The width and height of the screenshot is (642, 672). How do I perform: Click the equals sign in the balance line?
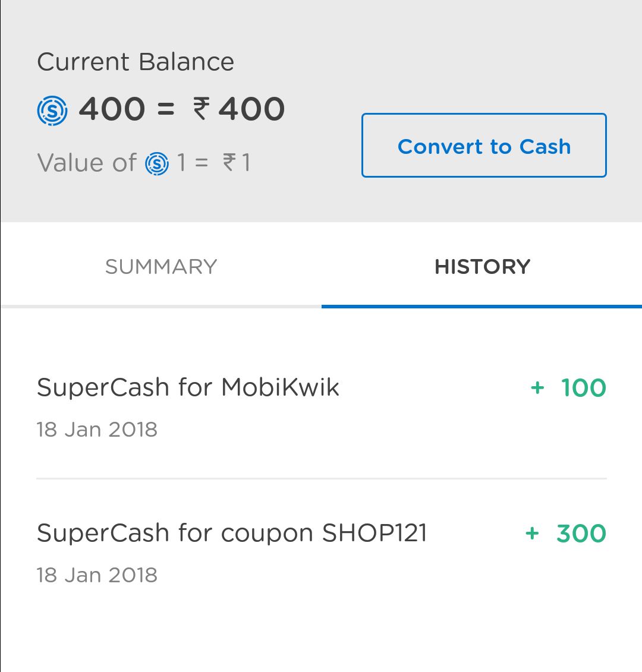(x=166, y=110)
